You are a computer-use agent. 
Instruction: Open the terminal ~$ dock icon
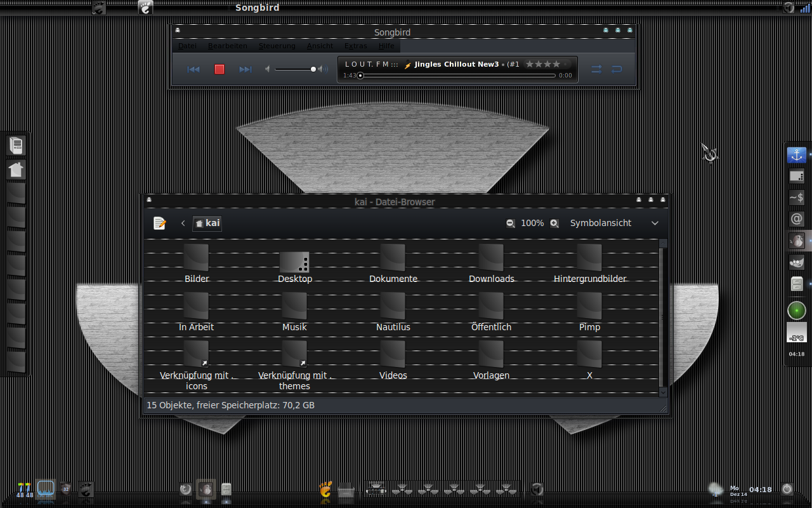(x=797, y=198)
